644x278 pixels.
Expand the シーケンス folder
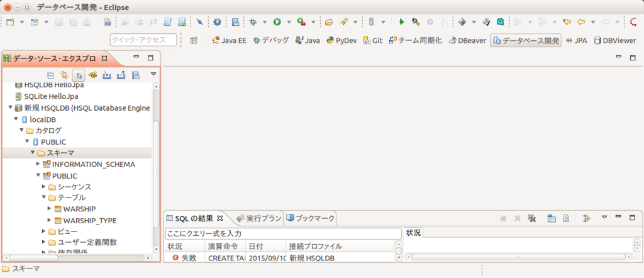point(43,186)
